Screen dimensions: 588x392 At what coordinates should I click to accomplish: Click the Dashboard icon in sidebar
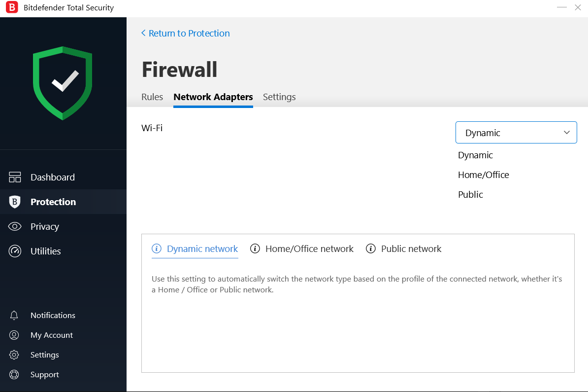[x=15, y=178]
